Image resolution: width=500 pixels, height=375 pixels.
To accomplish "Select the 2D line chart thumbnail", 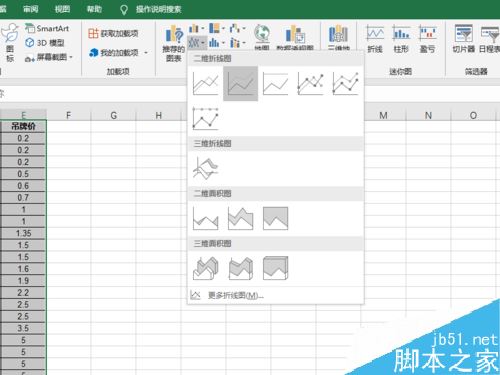I will pos(205,84).
